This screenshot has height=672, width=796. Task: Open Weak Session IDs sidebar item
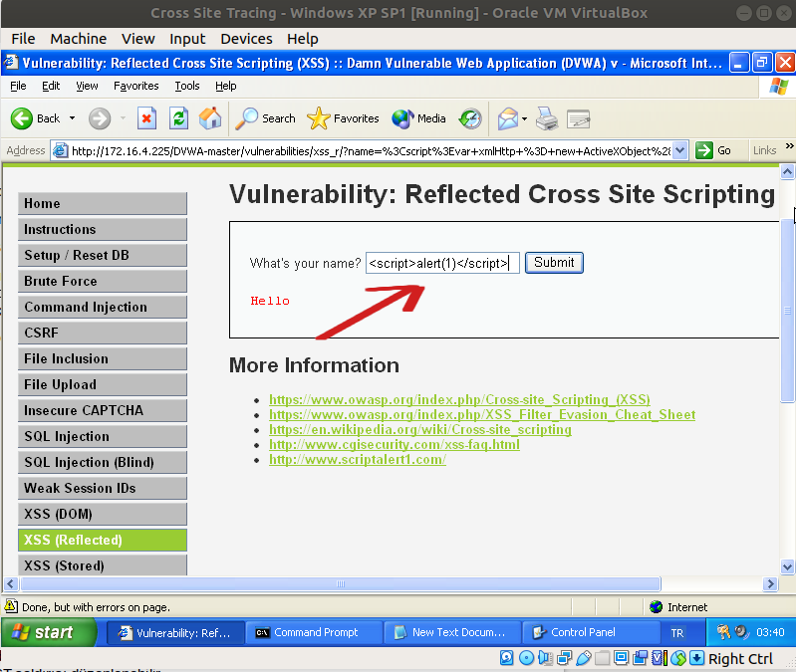(103, 488)
